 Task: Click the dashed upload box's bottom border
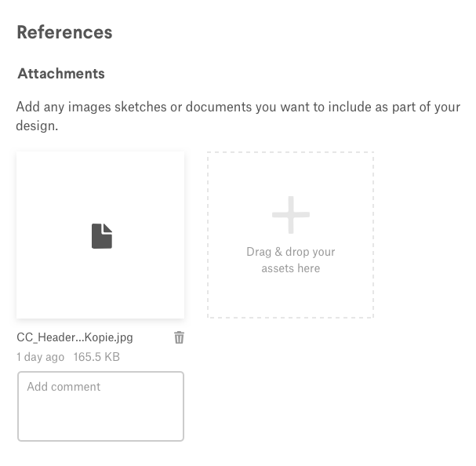pos(290,317)
